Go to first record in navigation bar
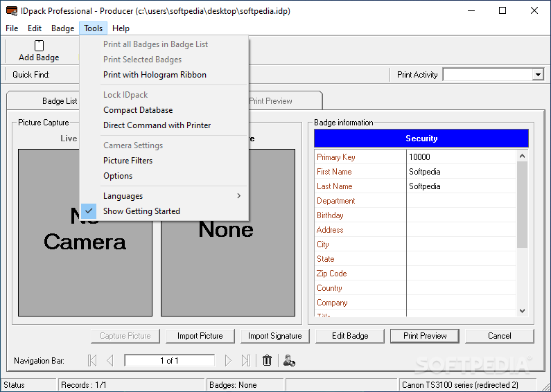551x392 pixels. pyautogui.click(x=92, y=360)
